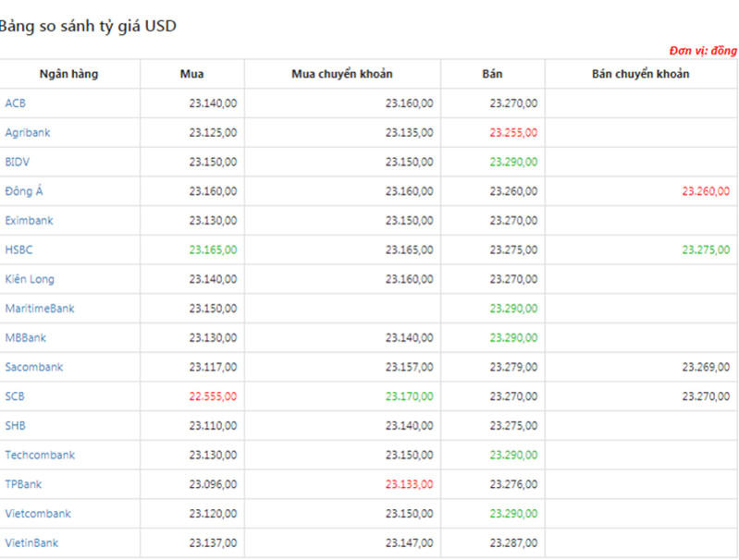
Task: Select TPBank Bán value 23.276,00
Action: [x=513, y=483]
